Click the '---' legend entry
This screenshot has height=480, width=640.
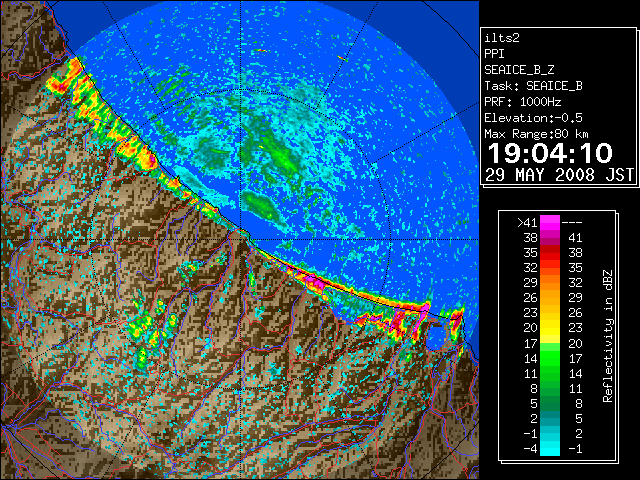(x=572, y=223)
